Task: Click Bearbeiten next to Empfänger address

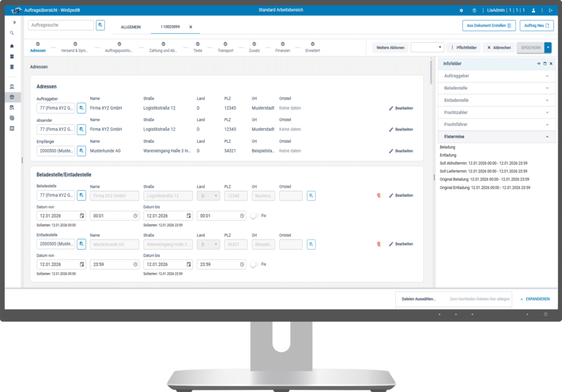Action: pos(401,150)
